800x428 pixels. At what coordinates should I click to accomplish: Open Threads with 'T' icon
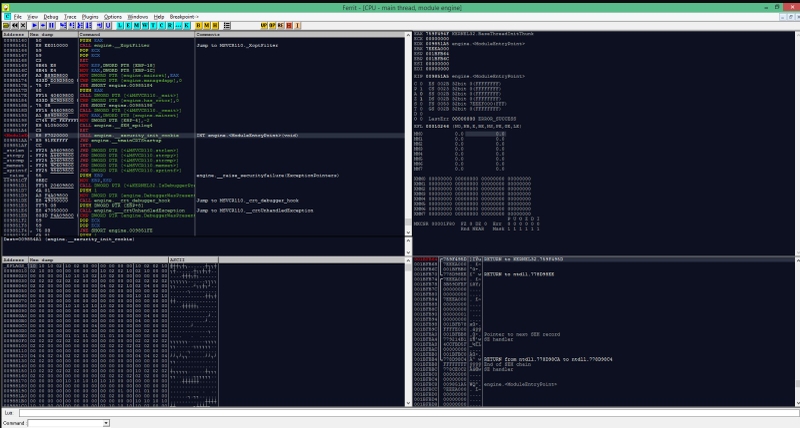[x=153, y=26]
